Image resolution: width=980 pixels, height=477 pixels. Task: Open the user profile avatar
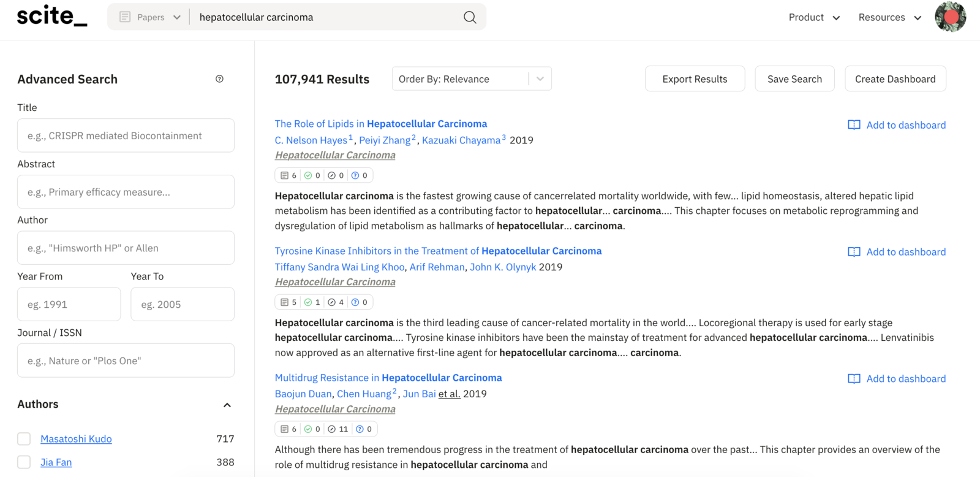[950, 17]
